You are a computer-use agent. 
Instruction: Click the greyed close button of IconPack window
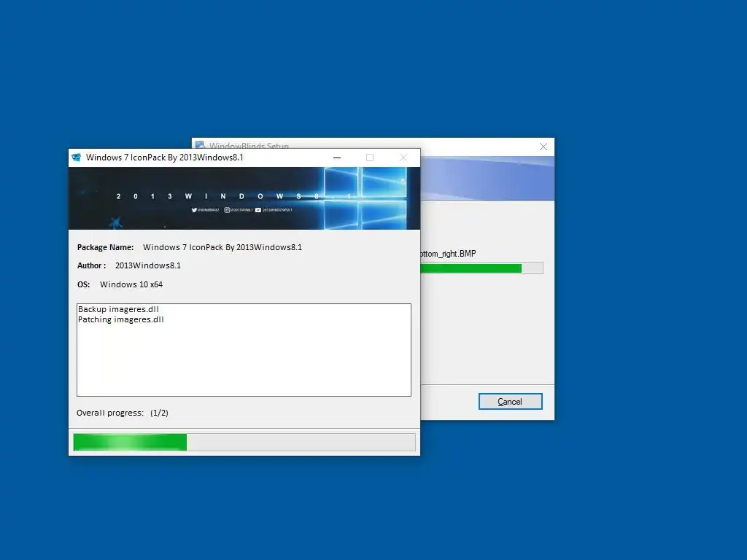point(403,157)
